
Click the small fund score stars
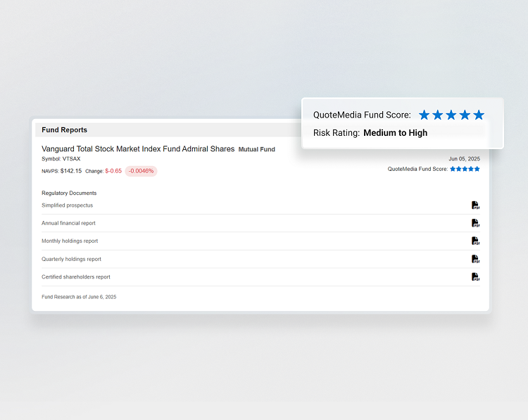click(465, 169)
